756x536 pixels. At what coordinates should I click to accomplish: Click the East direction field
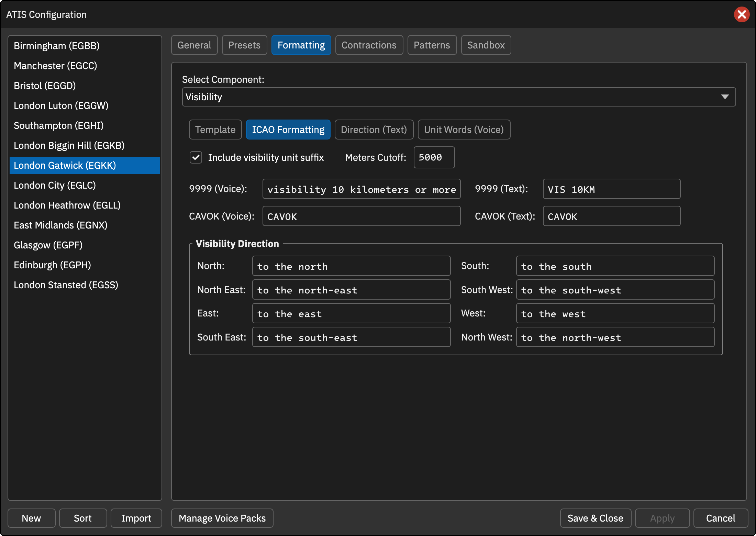pyautogui.click(x=351, y=313)
